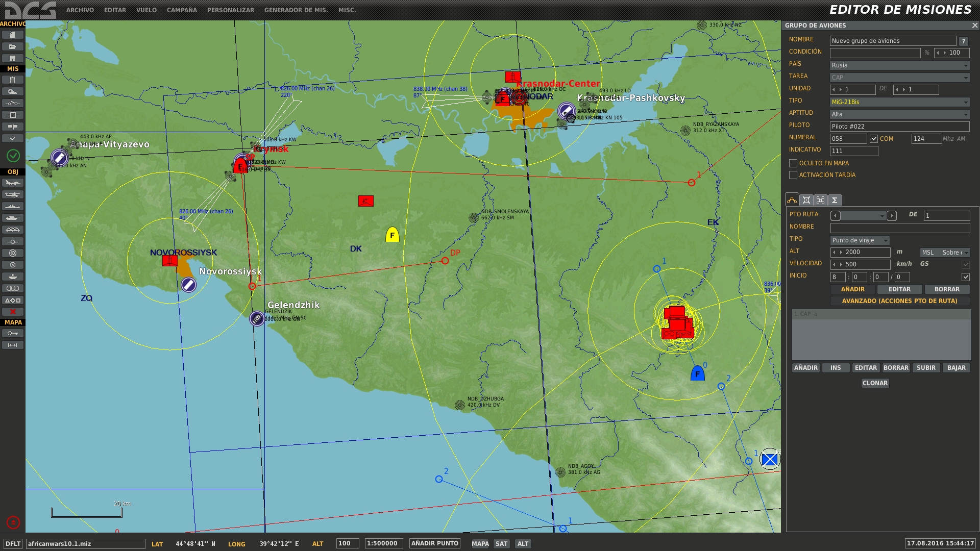Click the red exit icon at bottom left
Screen dimensions: 980x551
(x=13, y=522)
